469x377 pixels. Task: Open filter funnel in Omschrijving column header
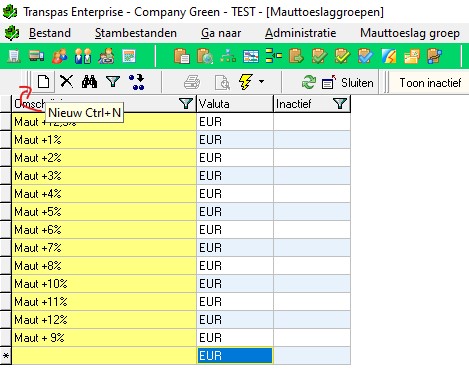[x=186, y=104]
